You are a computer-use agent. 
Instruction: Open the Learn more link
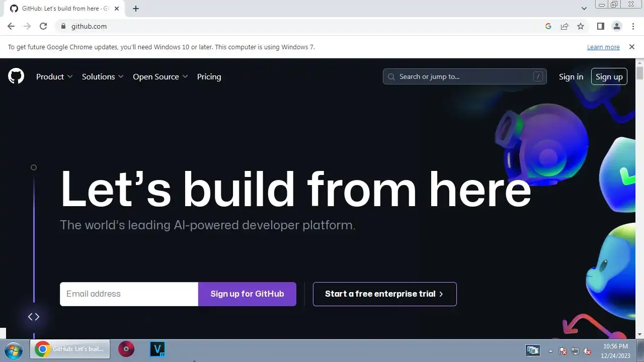(x=603, y=47)
